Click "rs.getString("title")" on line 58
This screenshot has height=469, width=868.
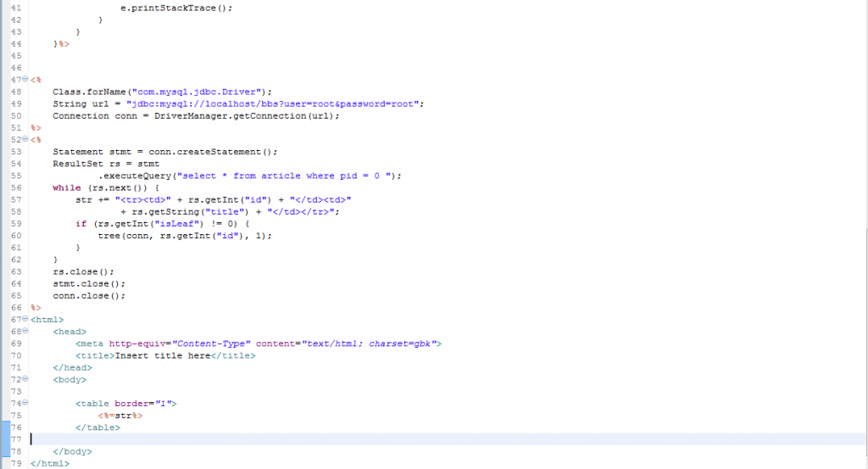190,212
